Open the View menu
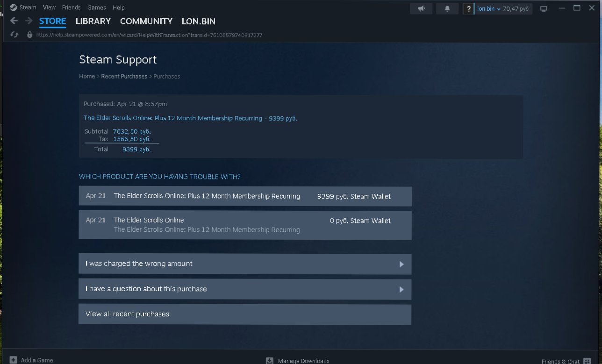The width and height of the screenshot is (602, 364). pos(49,7)
